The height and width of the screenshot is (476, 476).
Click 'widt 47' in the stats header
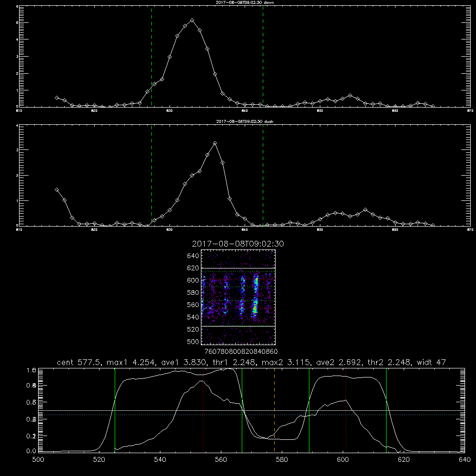431,362
